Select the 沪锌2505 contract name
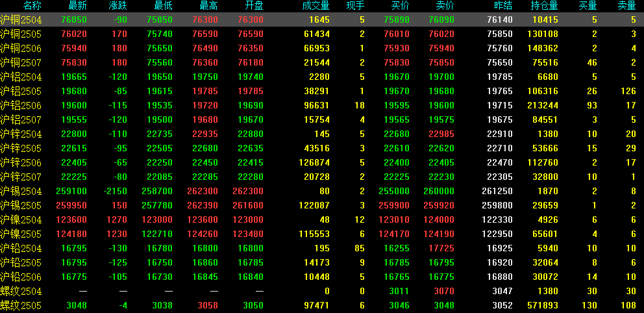 [21, 148]
